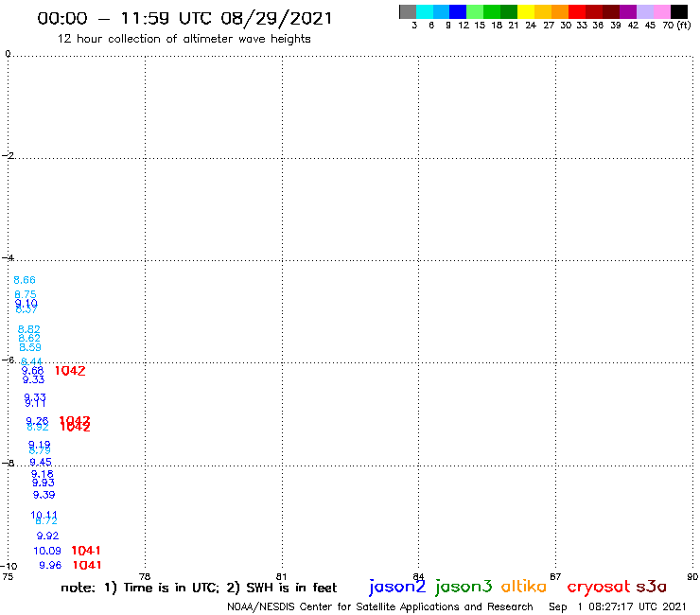Click the cyan swatch in the wave height scale

[425, 11]
